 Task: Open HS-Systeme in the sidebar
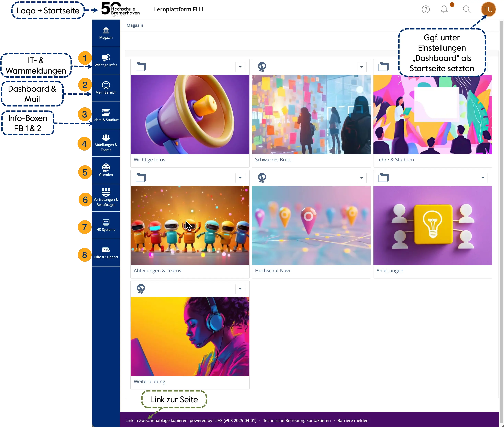click(x=106, y=225)
